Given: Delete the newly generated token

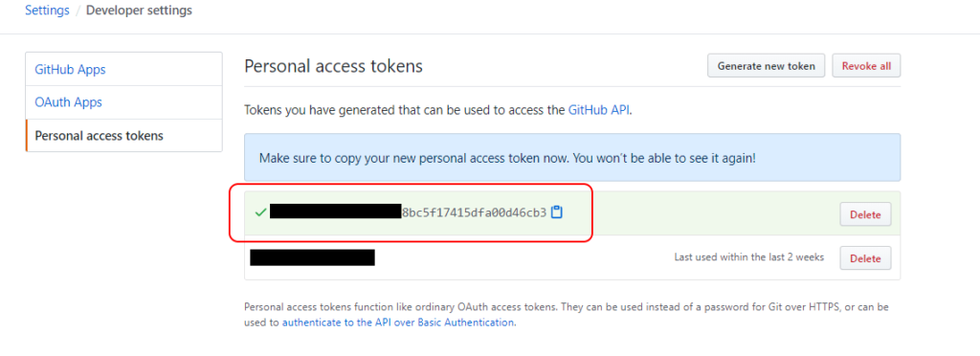Looking at the screenshot, I should 865,214.
